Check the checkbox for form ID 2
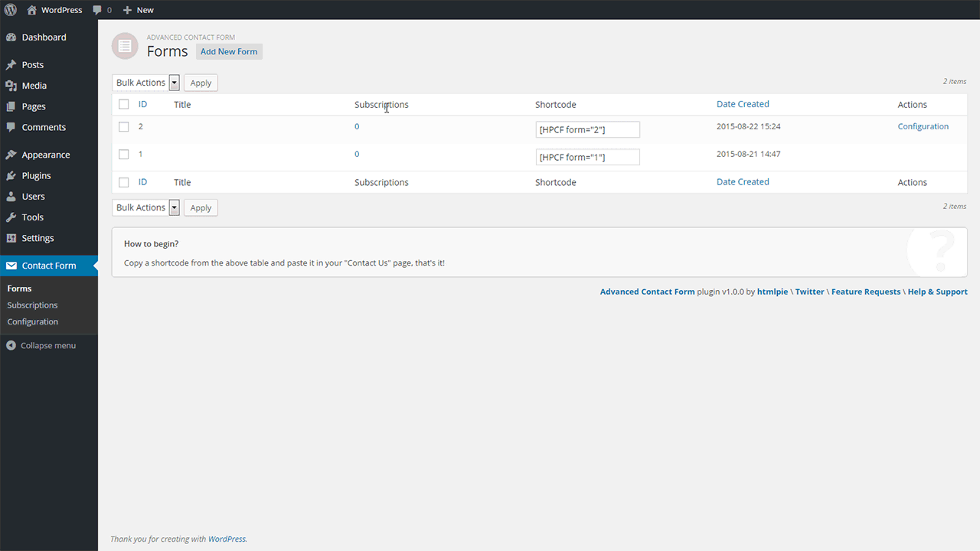This screenshot has height=551, width=980. coord(124,127)
